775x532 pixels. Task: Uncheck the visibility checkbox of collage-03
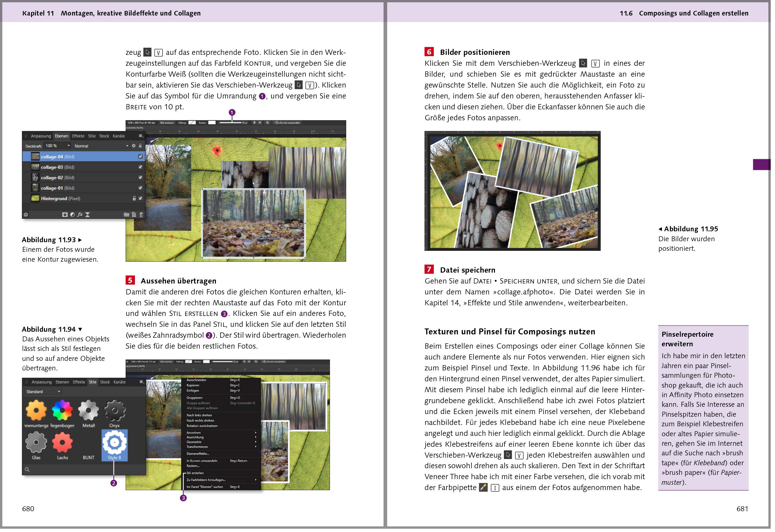(x=141, y=167)
